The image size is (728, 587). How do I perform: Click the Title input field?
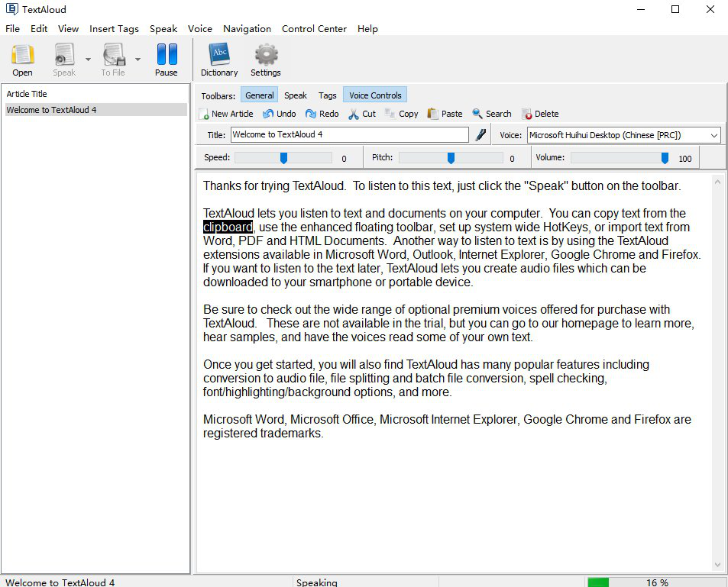[350, 134]
